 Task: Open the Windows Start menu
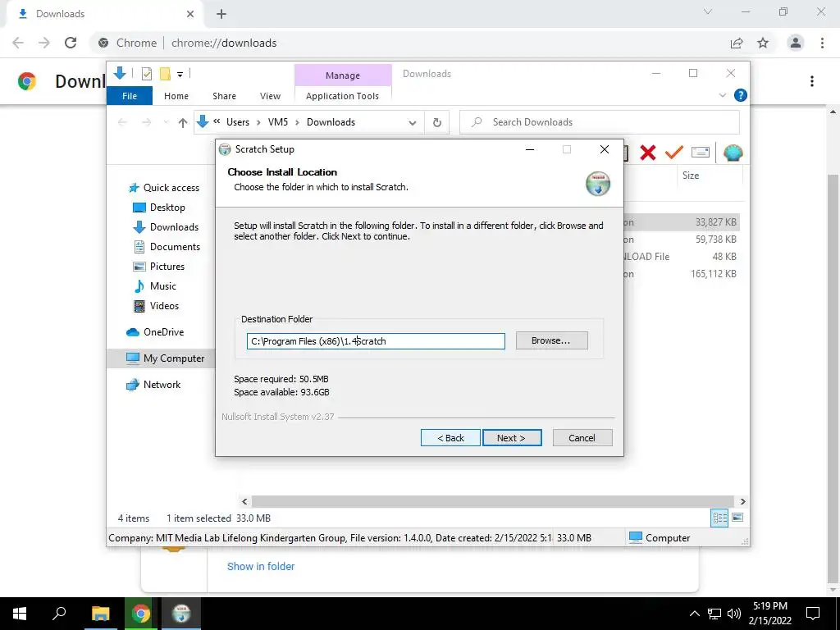tap(20, 614)
